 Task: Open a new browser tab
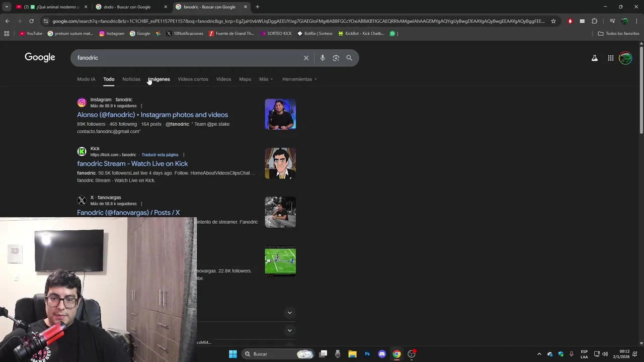pos(258,7)
